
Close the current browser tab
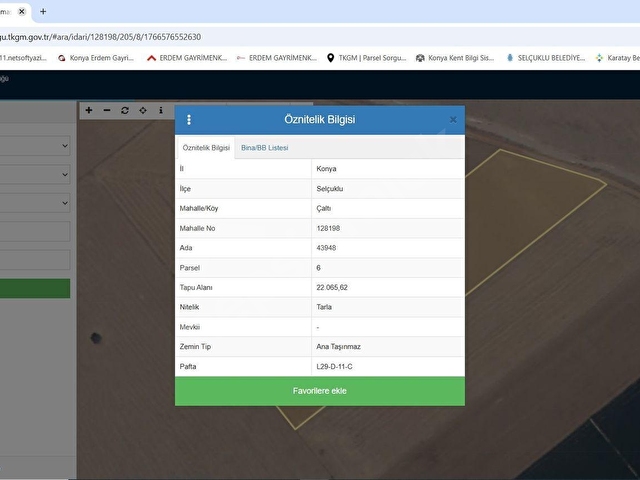coord(22,11)
